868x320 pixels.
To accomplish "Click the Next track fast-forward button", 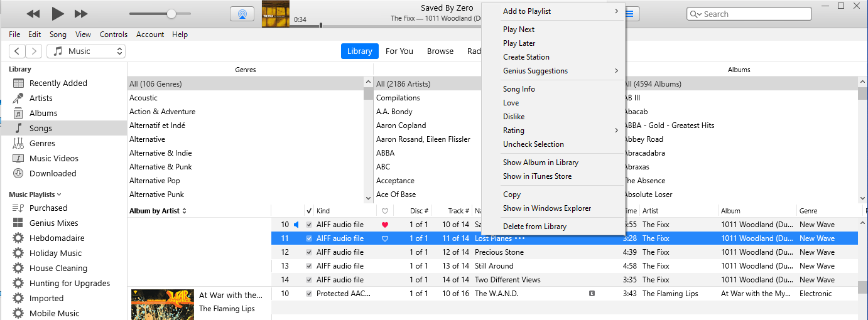I will [81, 14].
